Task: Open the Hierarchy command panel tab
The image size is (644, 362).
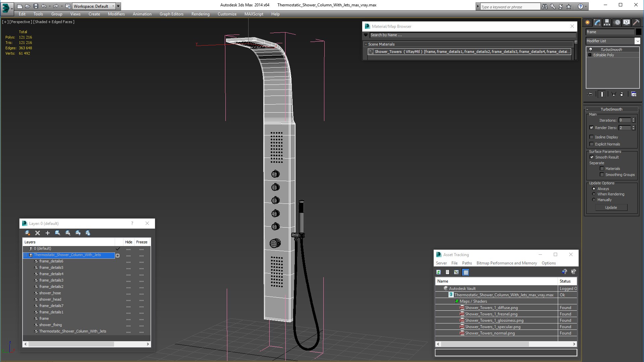Action: coord(607,22)
